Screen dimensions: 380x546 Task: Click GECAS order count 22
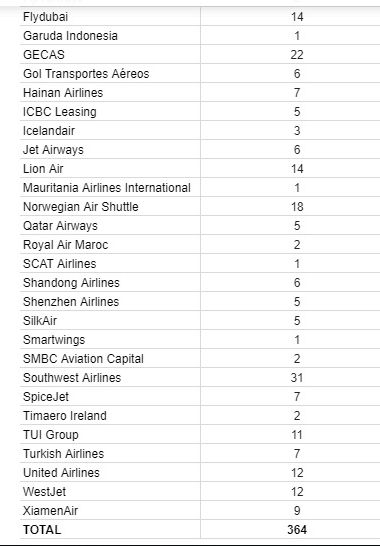click(x=297, y=55)
